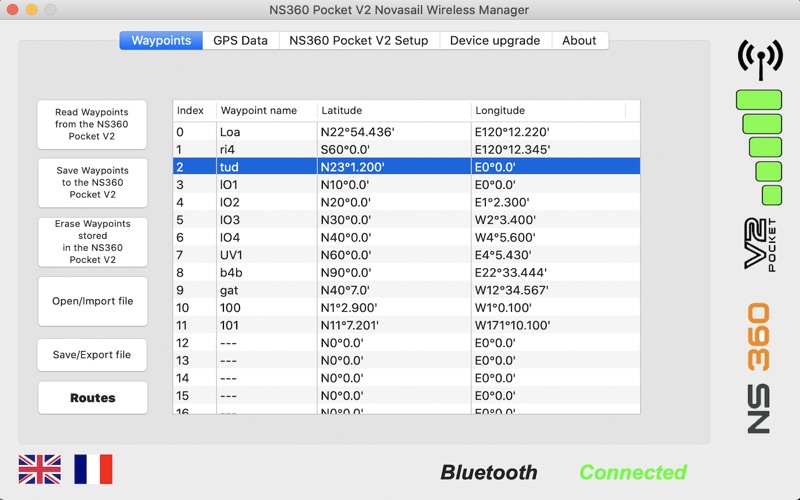Click the Connected status text
Screen dimensions: 800x500
[633, 472]
